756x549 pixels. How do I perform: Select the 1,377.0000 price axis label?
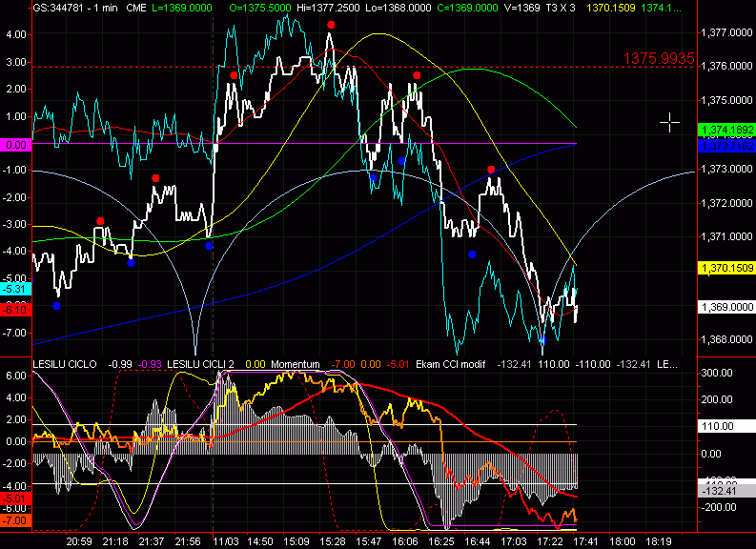click(x=726, y=32)
